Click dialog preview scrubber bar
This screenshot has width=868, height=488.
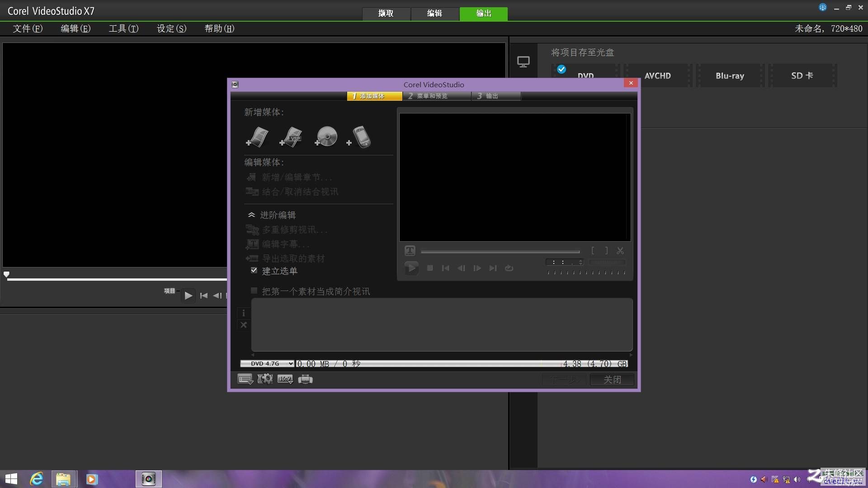click(500, 252)
